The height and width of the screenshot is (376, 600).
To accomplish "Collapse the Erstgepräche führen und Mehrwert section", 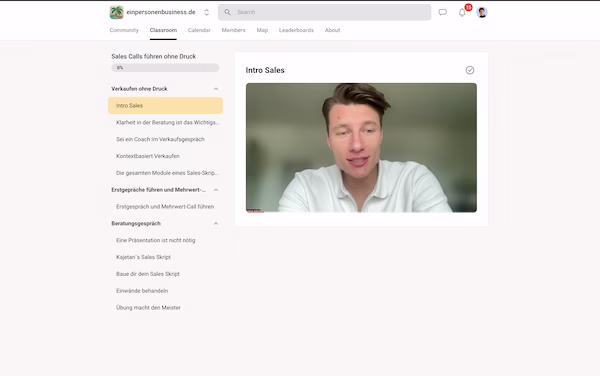I will click(216, 190).
